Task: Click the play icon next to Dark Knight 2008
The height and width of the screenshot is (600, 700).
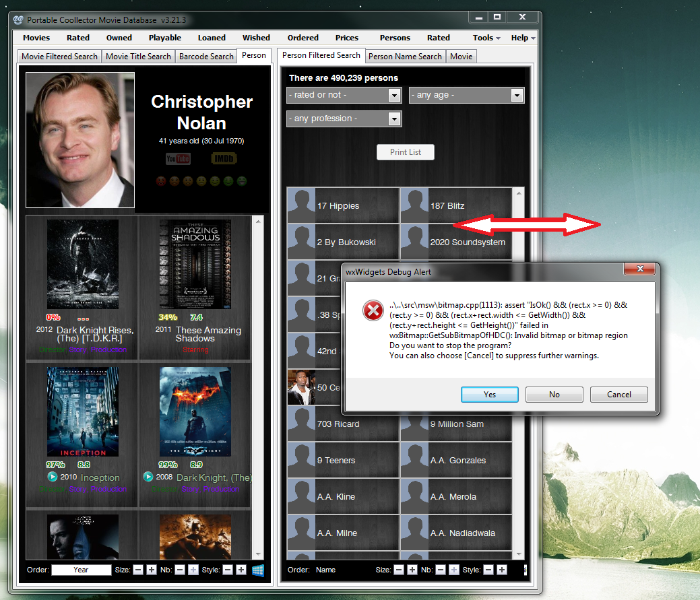Action: tap(148, 477)
